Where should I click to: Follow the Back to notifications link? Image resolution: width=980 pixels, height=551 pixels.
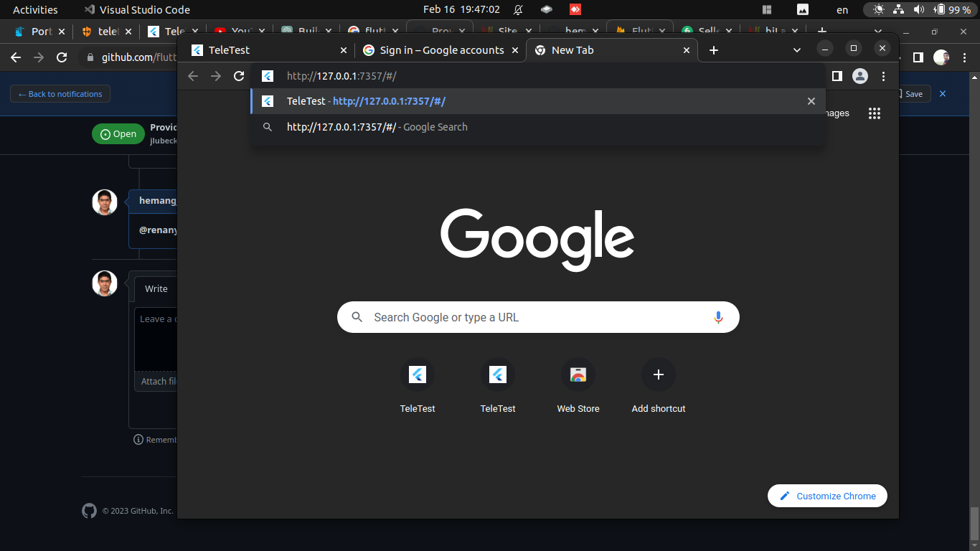60,93
